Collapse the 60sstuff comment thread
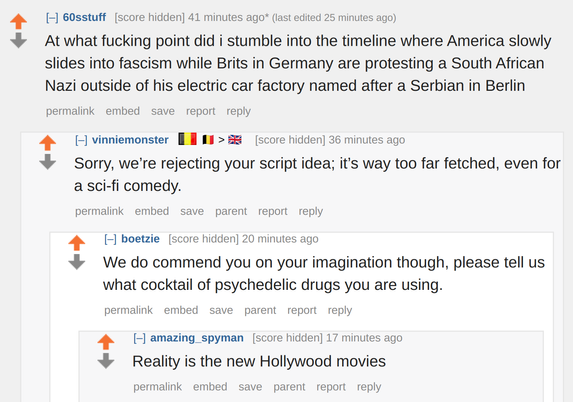 [52, 18]
